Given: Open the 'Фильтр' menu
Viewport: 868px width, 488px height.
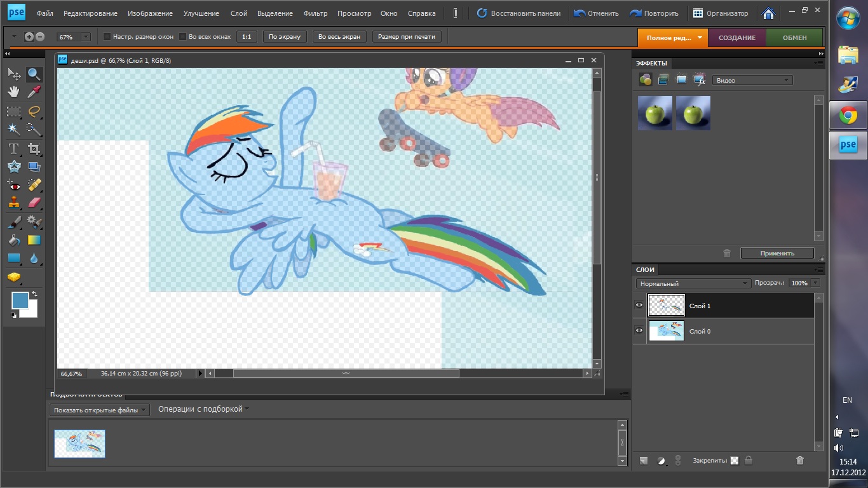Looking at the screenshot, I should (x=315, y=13).
